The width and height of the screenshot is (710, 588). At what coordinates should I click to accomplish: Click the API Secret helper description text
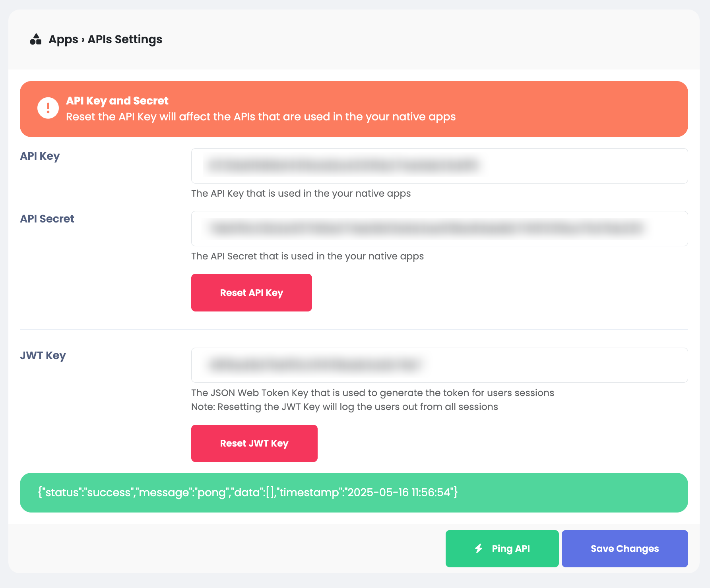click(x=307, y=256)
